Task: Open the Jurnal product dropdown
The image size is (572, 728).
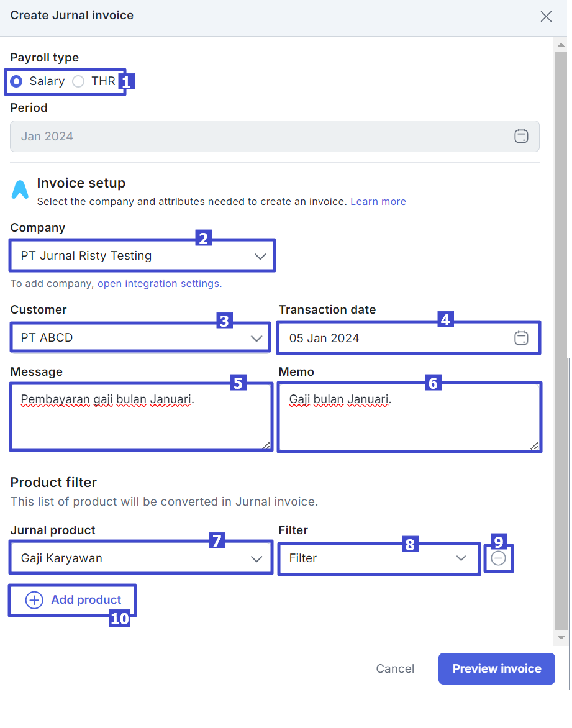Action: click(140, 558)
